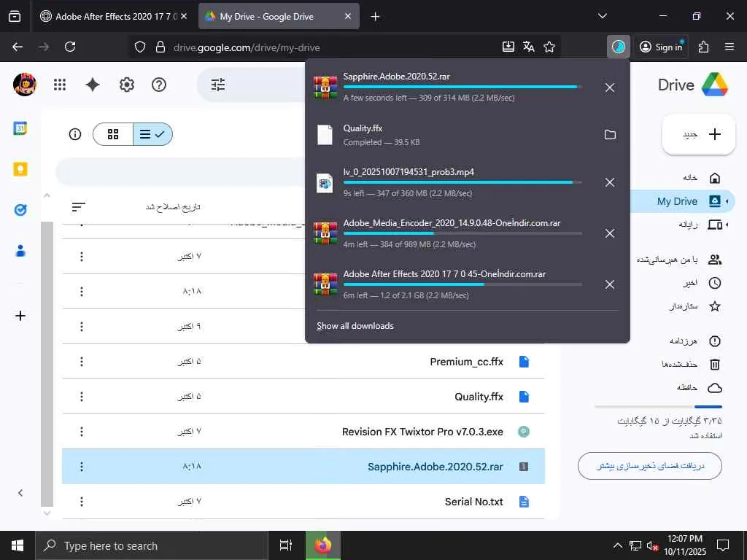747x560 pixels.
Task: Click the Firefox Sign in button
Action: coord(661,47)
